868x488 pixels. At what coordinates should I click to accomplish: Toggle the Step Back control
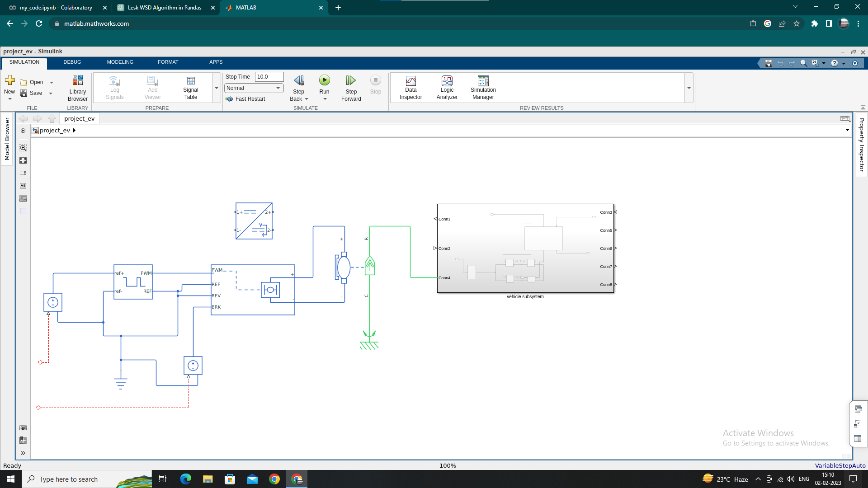tap(298, 87)
